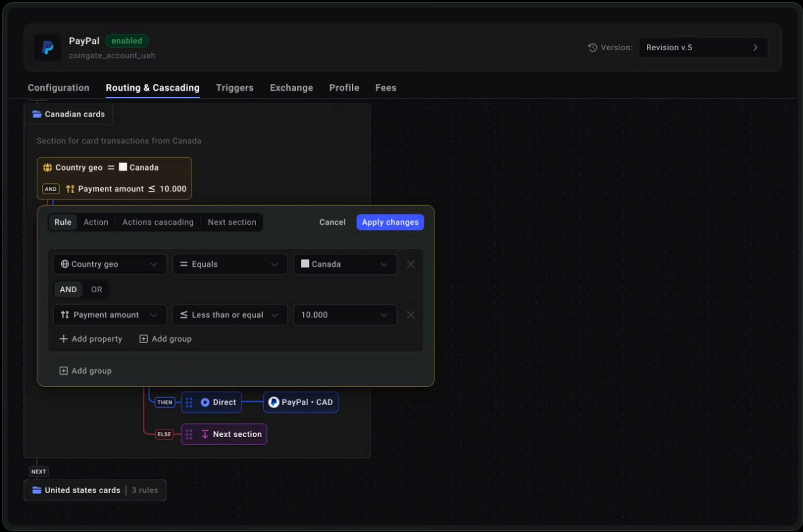Click the 3 rules count label
The height and width of the screenshot is (532, 803).
pyautogui.click(x=145, y=490)
